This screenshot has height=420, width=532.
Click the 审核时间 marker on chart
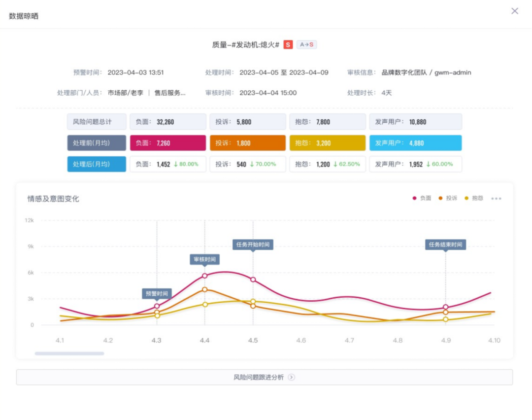coord(204,260)
